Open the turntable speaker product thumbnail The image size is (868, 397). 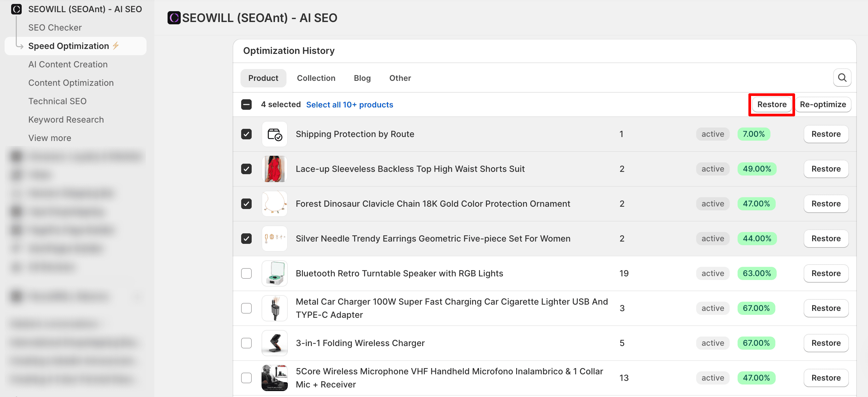click(x=274, y=274)
